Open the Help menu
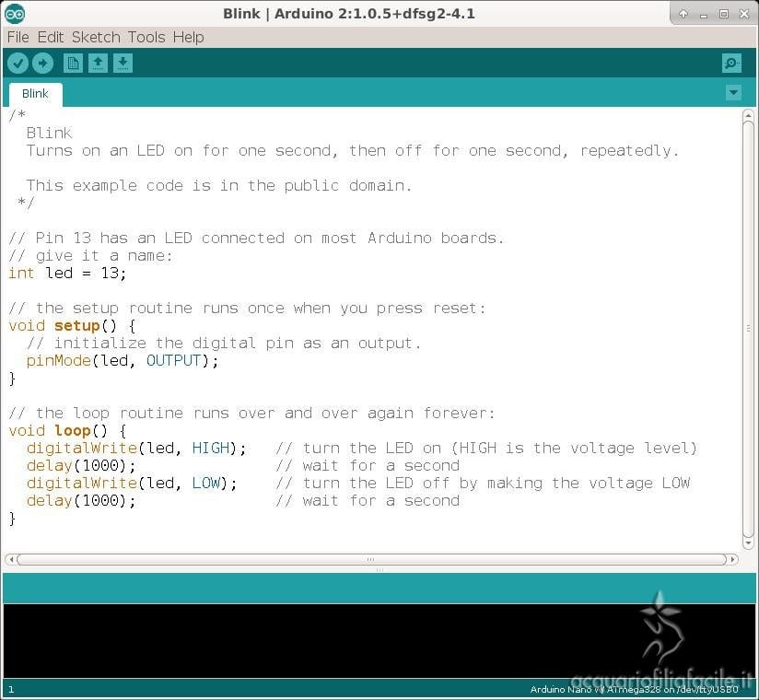 pyautogui.click(x=188, y=37)
